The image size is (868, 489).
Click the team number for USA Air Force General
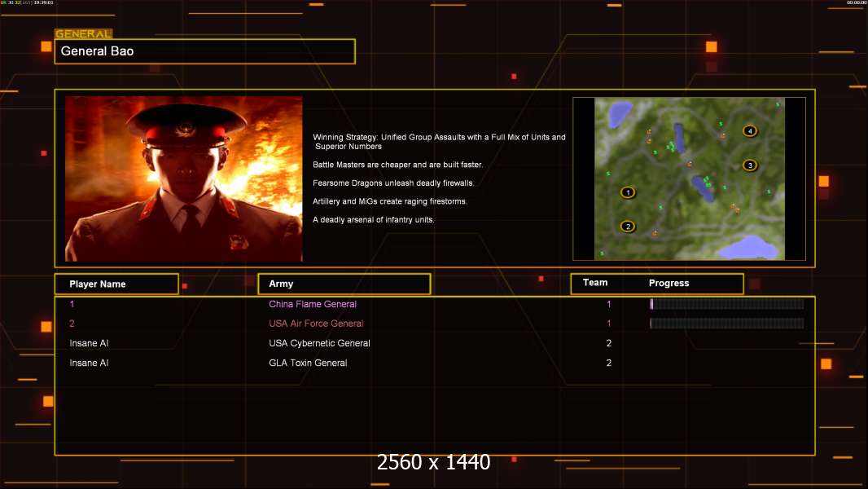(x=609, y=324)
